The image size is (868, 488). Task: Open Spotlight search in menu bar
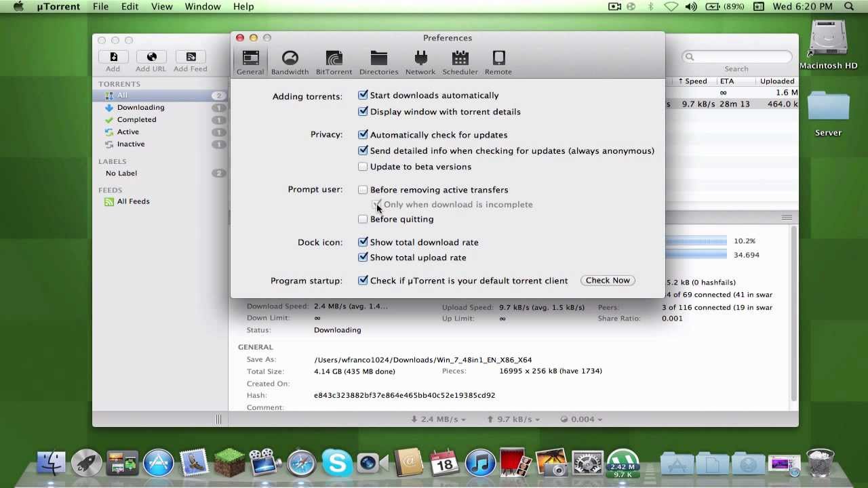[850, 7]
